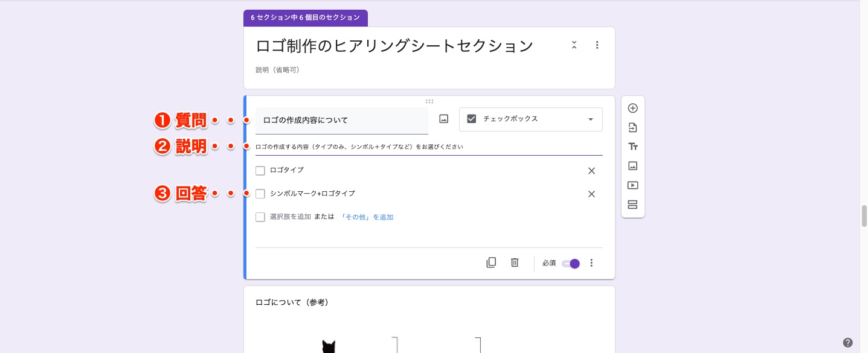This screenshot has height=353, width=868.
Task: Open the help button
Action: pos(848,342)
